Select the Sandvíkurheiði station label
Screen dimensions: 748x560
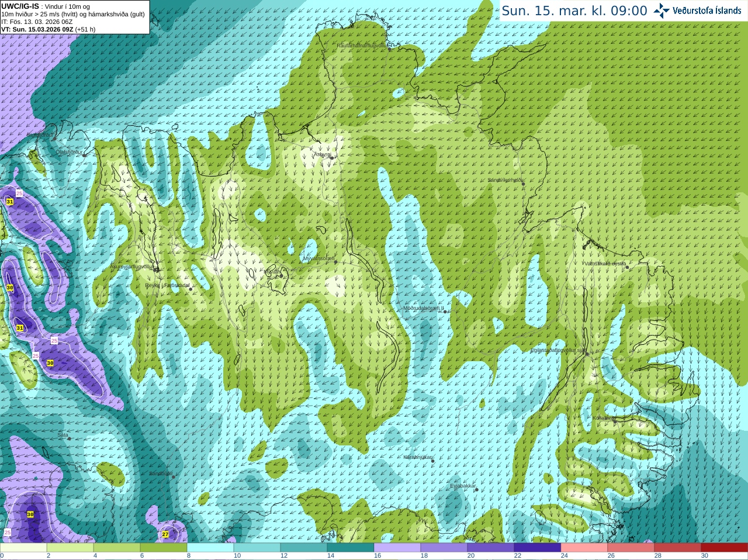point(505,180)
